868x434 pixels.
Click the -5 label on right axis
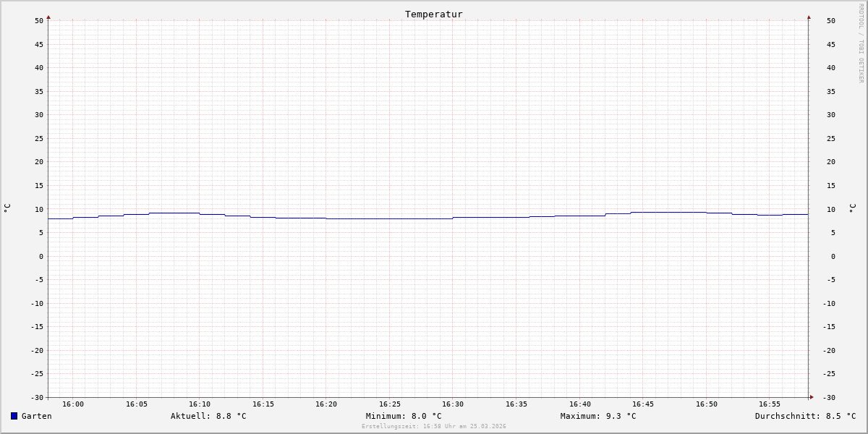point(831,279)
